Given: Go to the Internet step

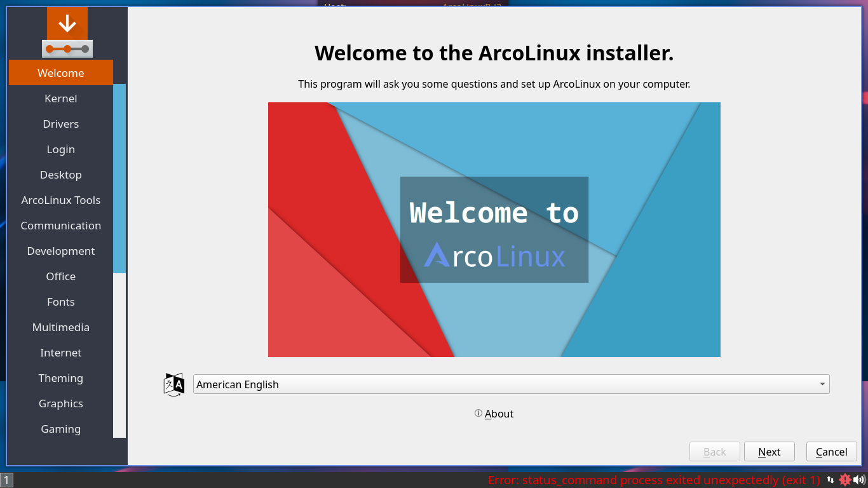Looking at the screenshot, I should 61,353.
